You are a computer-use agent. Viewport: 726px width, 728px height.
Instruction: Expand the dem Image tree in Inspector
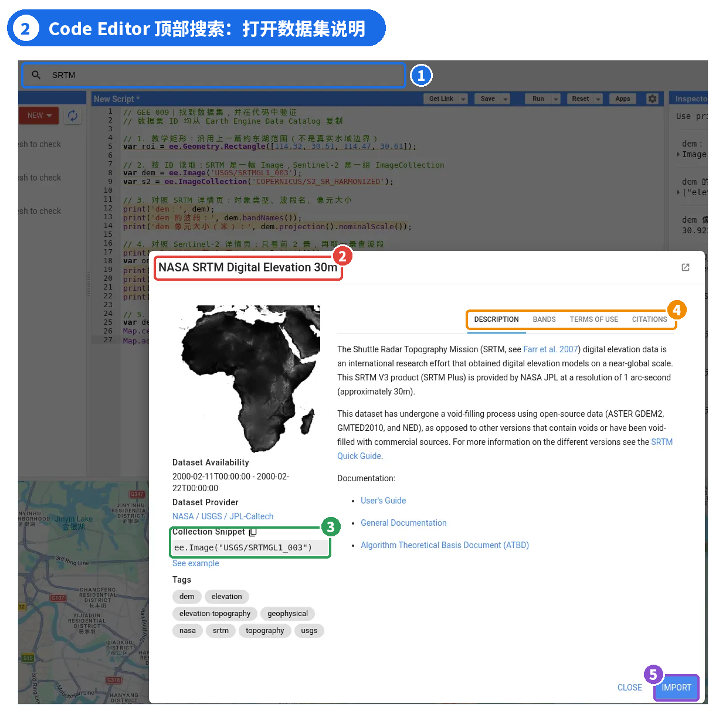point(678,154)
